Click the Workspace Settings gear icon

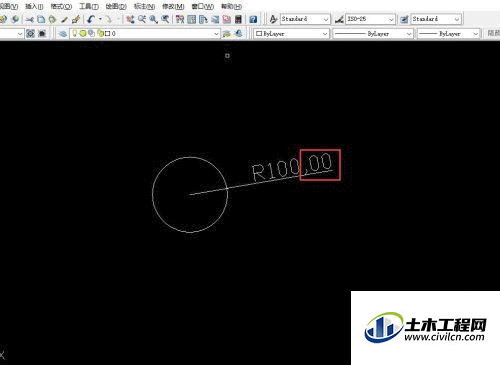click(x=30, y=33)
